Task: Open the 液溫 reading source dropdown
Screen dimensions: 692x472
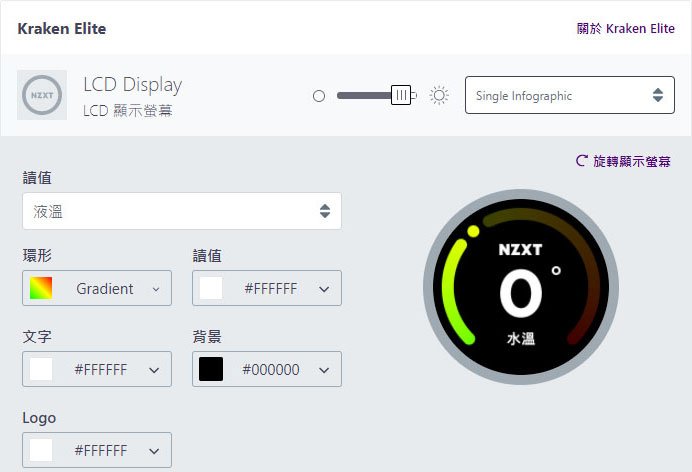Action: pos(182,211)
